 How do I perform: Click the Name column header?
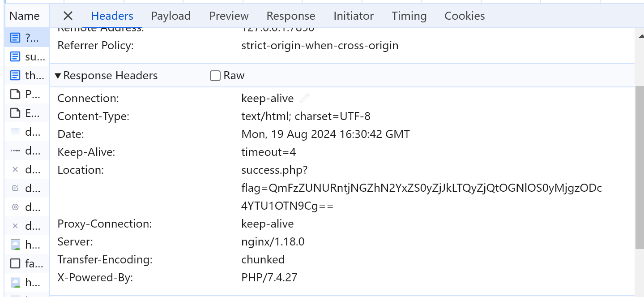coord(25,16)
